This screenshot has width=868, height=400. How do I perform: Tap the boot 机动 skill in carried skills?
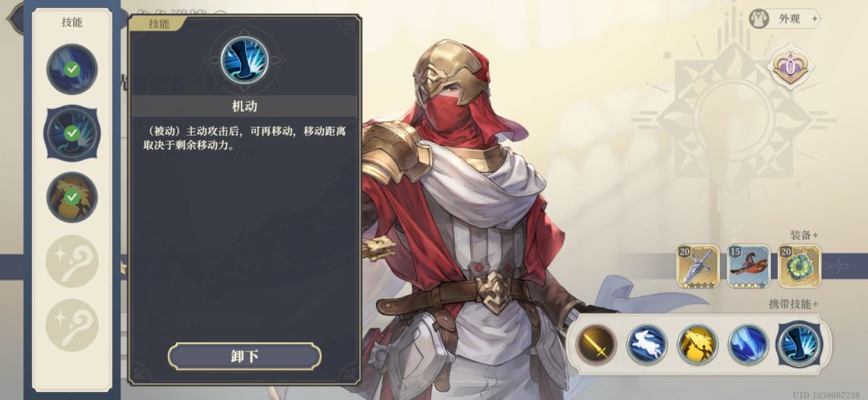point(800,345)
